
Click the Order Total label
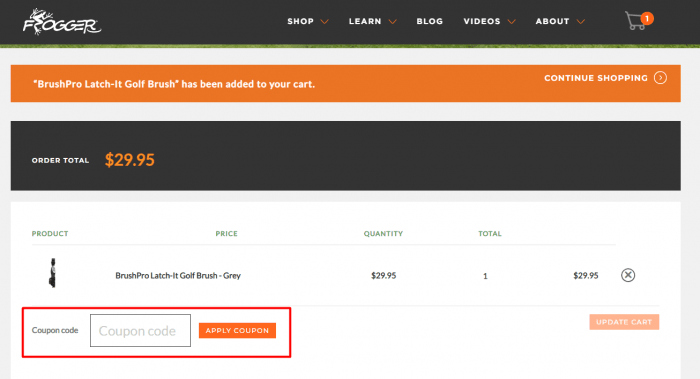point(60,160)
